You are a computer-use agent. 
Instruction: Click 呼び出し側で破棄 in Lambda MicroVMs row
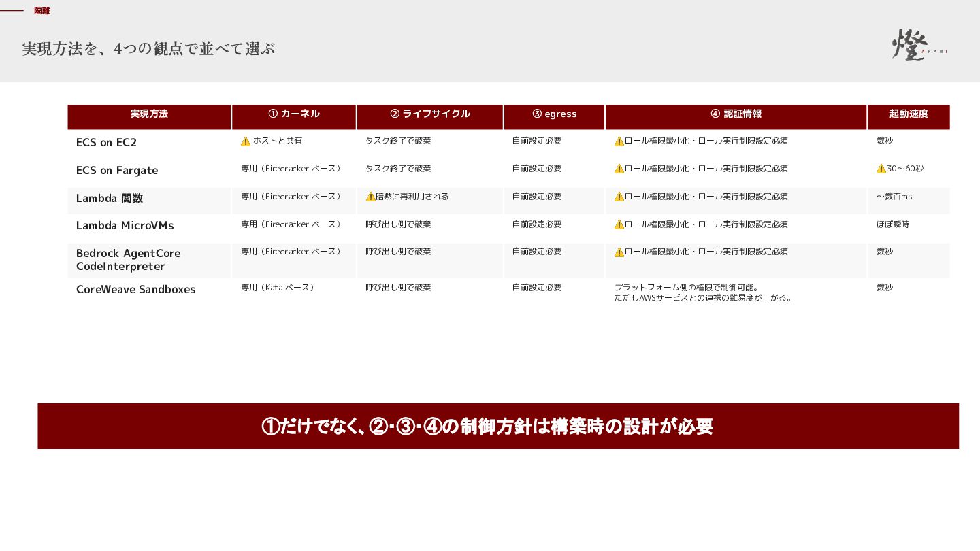point(398,224)
